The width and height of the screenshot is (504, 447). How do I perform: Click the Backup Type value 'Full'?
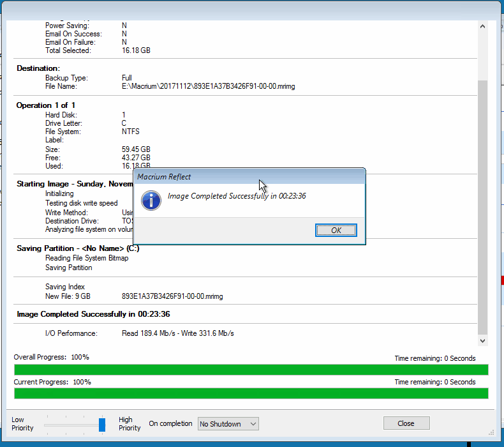pos(127,78)
